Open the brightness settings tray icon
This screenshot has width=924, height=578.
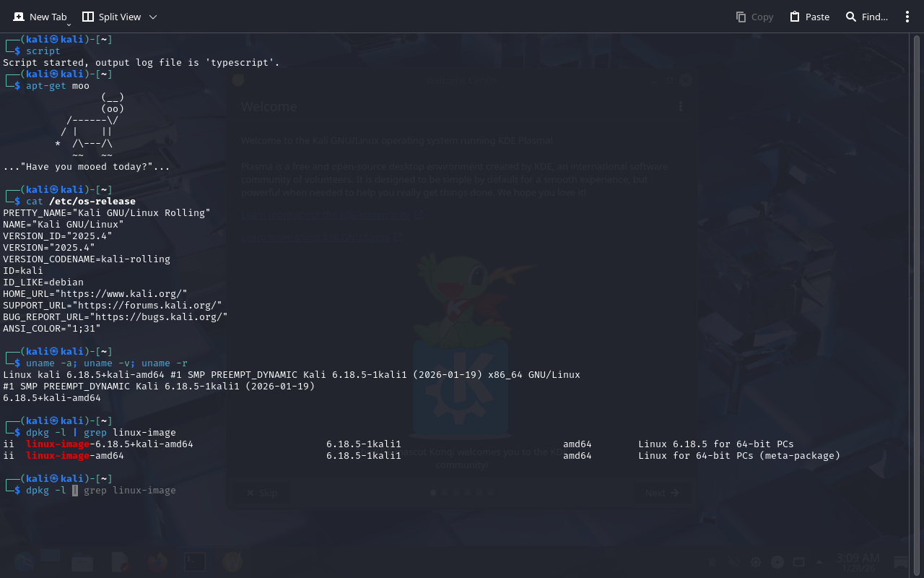[x=756, y=562]
